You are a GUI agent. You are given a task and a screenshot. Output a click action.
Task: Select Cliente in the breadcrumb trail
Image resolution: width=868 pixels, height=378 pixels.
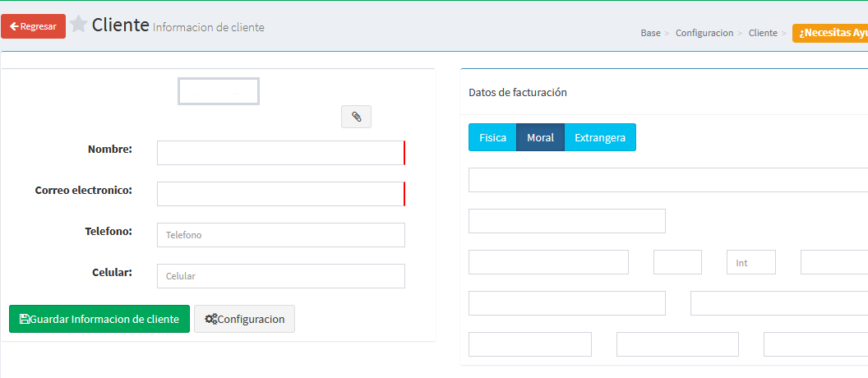[x=763, y=33]
